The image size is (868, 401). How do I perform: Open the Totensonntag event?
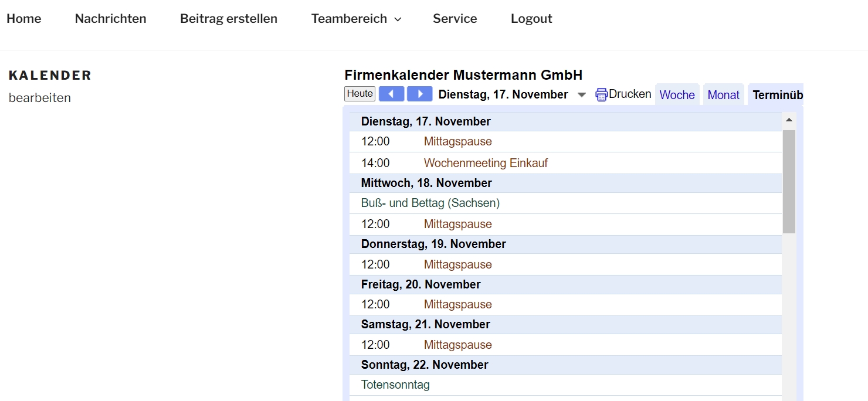[395, 385]
